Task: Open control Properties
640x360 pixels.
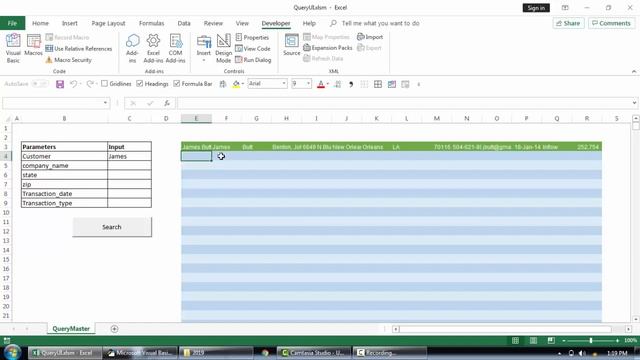Action: pyautogui.click(x=252, y=37)
